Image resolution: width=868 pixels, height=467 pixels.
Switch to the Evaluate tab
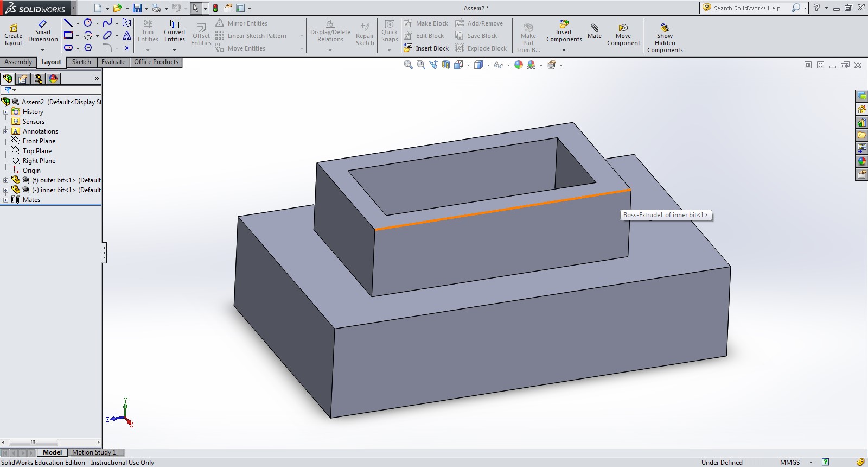click(x=113, y=62)
